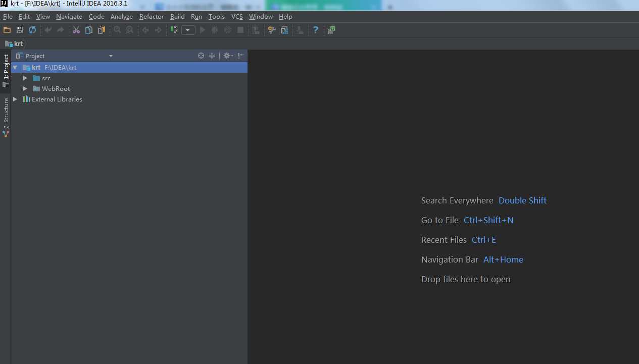639x364 pixels.
Task: Click Scroll from Source target icon
Action: coord(201,56)
